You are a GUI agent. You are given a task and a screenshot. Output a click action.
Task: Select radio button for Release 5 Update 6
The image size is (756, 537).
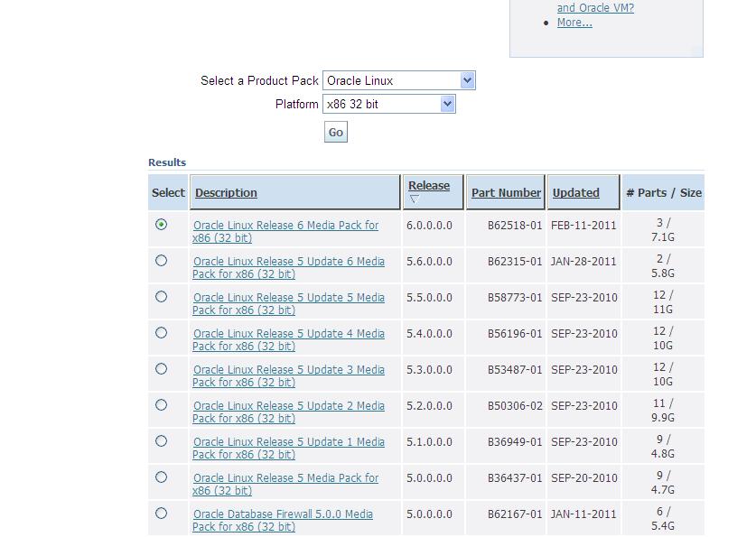click(161, 261)
